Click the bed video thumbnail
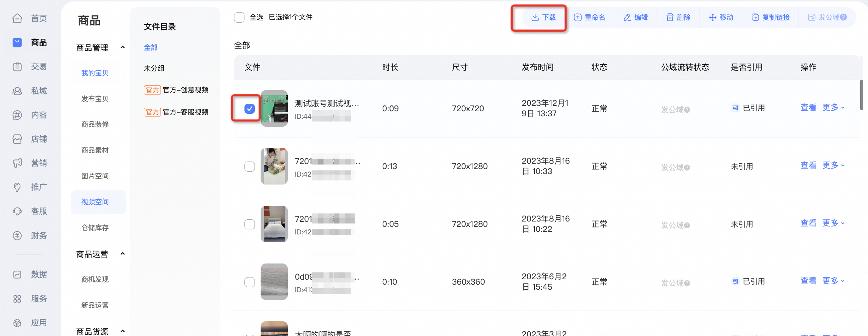 coord(274,224)
